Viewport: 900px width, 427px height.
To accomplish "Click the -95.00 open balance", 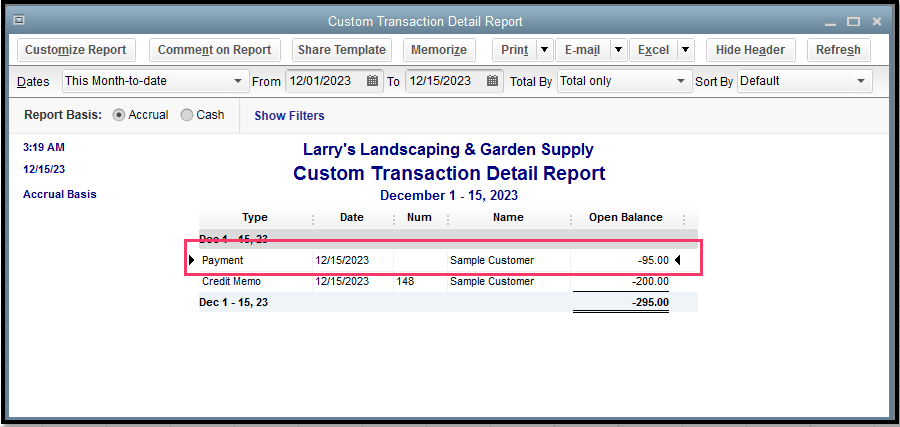I will coord(653,261).
